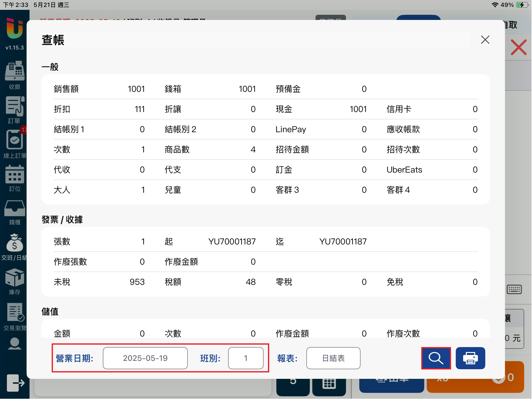Click the battery status indicator
Screen dimensions: 532x400
[522, 5]
